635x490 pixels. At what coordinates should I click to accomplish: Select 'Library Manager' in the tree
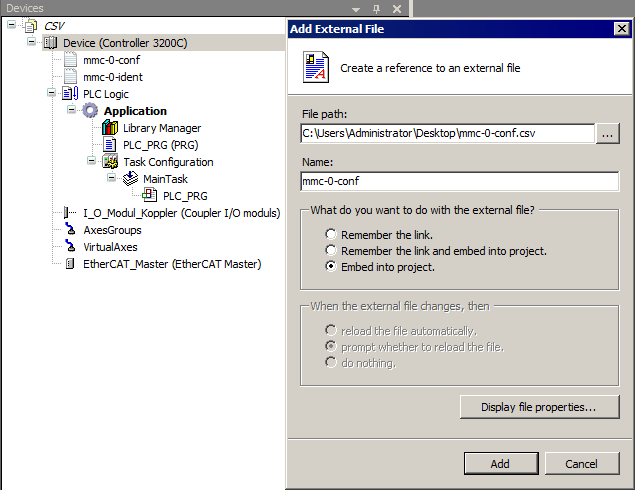162,128
